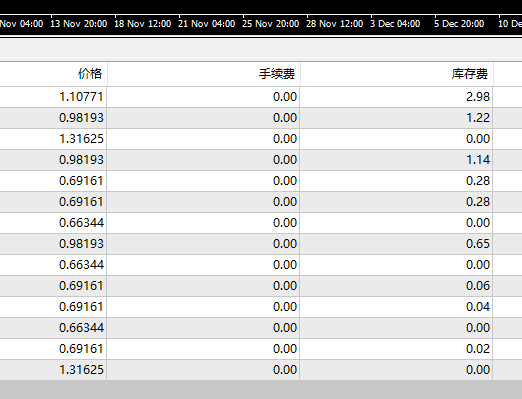The width and height of the screenshot is (522, 399).
Task: Select 手续费 0.00 in the 0.06 row
Action: point(285,286)
